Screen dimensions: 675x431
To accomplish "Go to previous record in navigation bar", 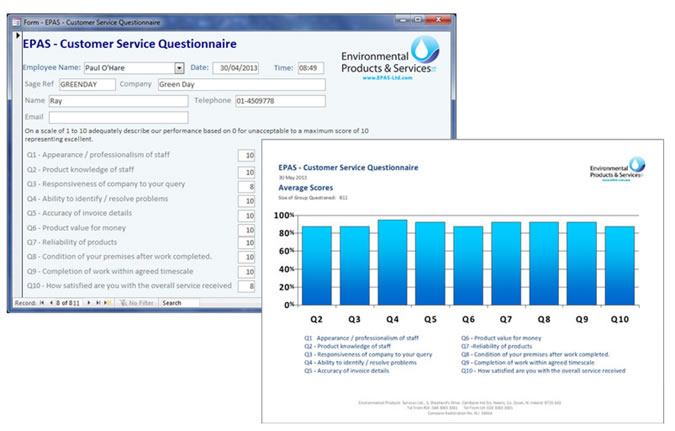I will (51, 303).
